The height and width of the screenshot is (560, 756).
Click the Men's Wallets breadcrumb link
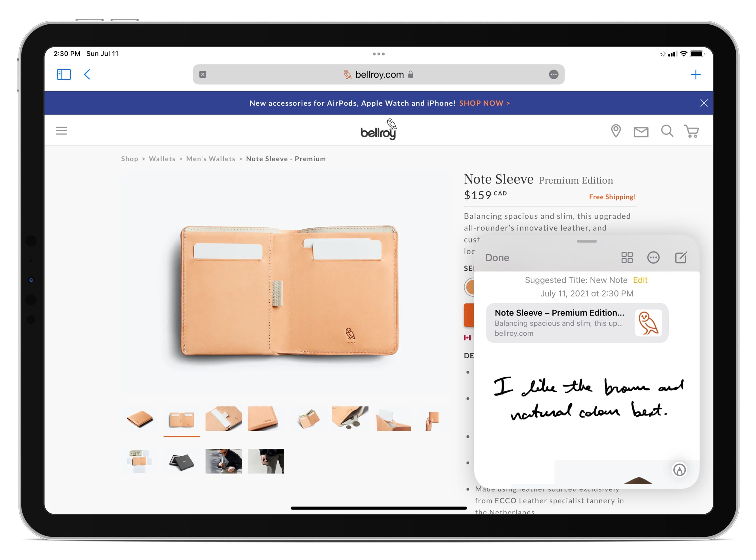(211, 158)
